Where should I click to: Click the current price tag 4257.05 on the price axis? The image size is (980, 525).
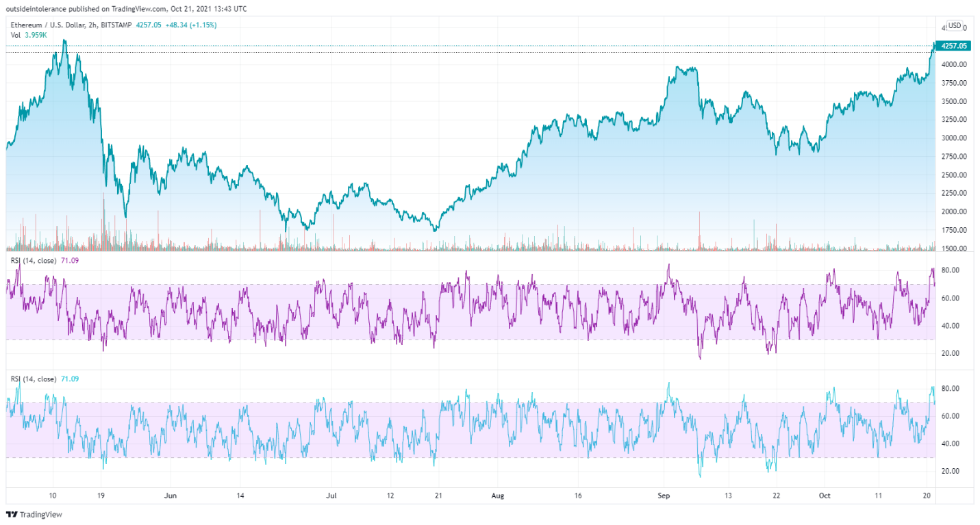[954, 46]
